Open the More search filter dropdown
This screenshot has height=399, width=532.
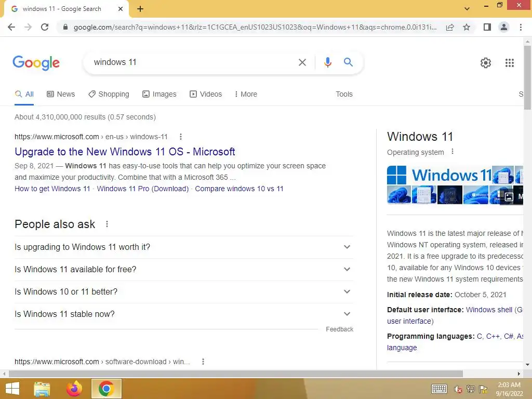click(246, 95)
